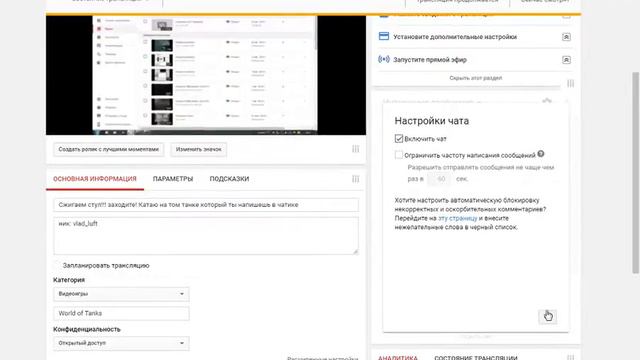This screenshot has width=640, height=360.
Task: Follow the 'эту страницу' link
Action: (458, 218)
